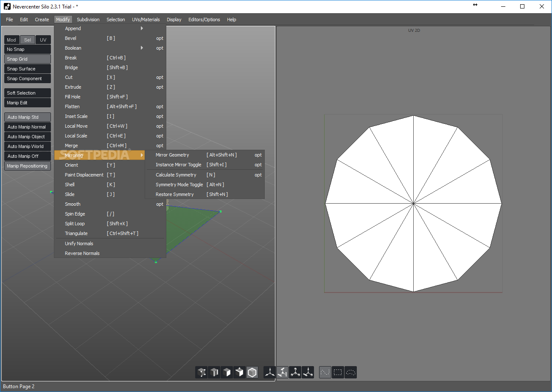Open Smooth options via opt
The height and width of the screenshot is (392, 552).
click(160, 204)
